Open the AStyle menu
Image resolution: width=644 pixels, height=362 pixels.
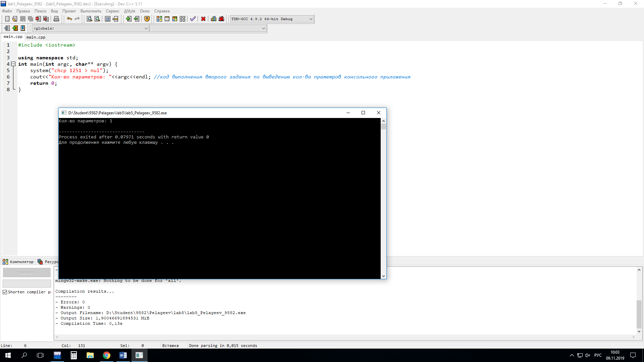point(130,11)
